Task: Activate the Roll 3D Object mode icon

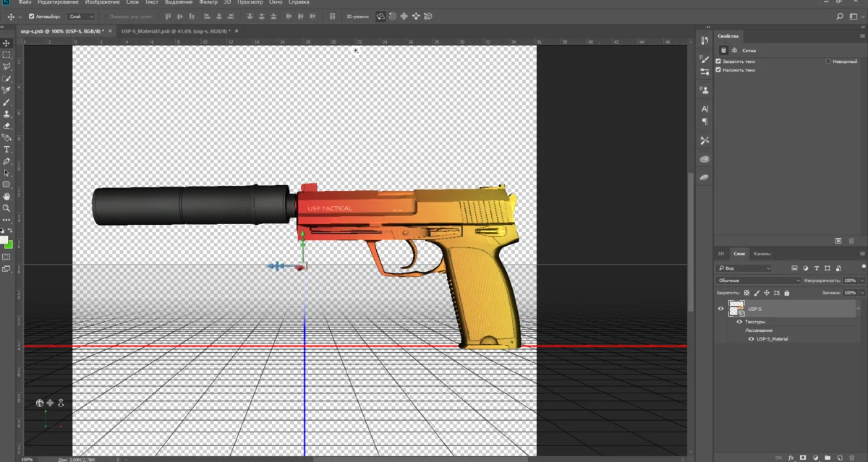Action: 392,16
